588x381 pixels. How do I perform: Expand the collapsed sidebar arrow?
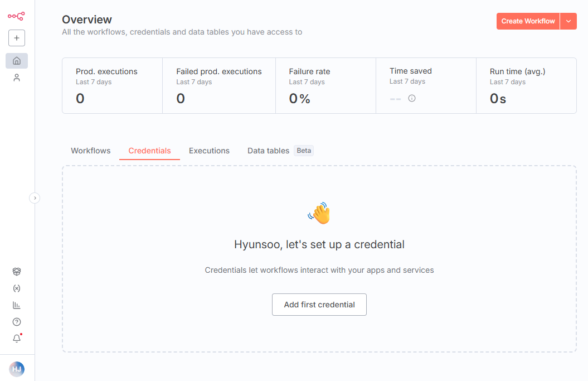pyautogui.click(x=35, y=198)
